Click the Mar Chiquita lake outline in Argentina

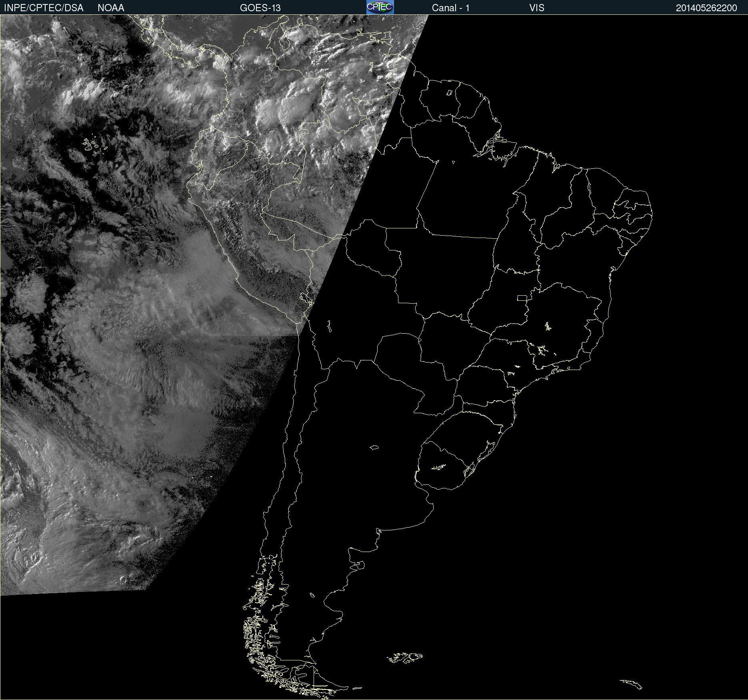coord(374,447)
